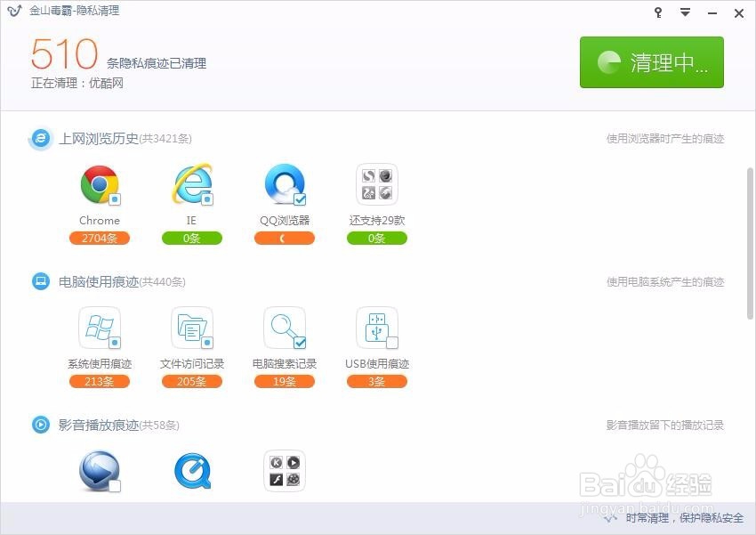
Task: Click the 使用浏览器时产生的痕迹 description
Action: 665,139
